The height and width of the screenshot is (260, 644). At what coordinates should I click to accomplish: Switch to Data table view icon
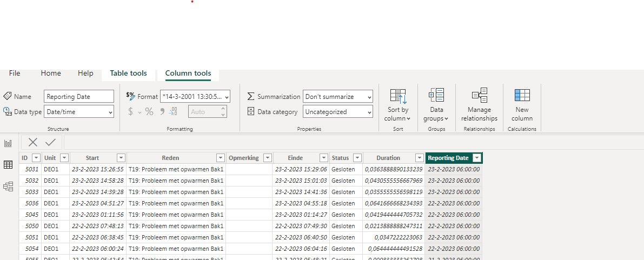pos(8,165)
